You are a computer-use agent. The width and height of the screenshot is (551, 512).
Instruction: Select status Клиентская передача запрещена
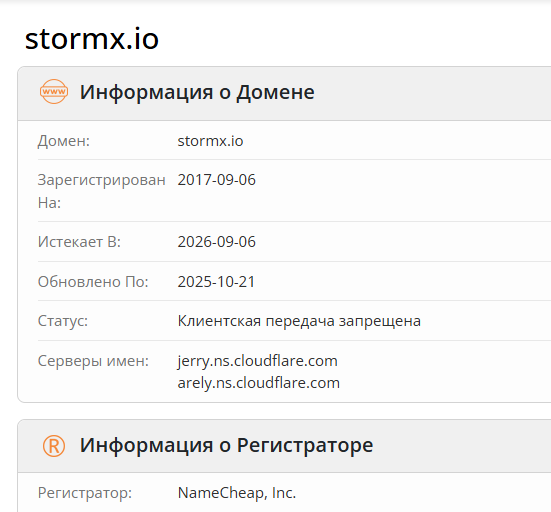pos(299,321)
